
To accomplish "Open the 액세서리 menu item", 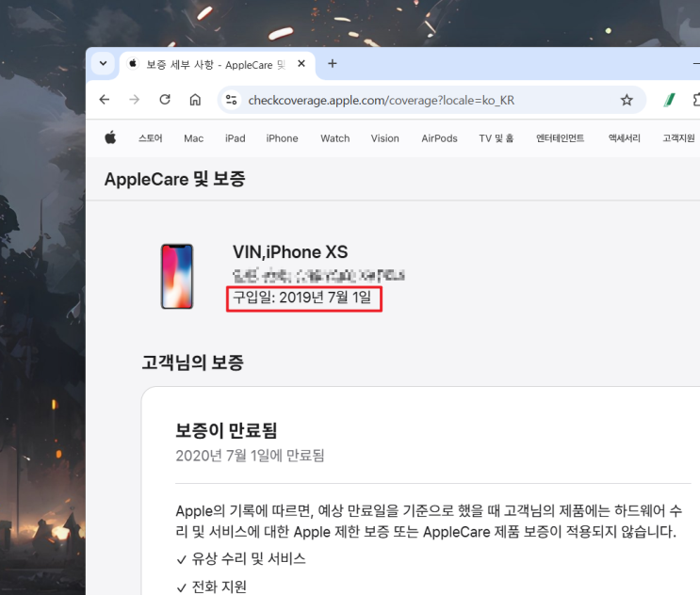I will pyautogui.click(x=624, y=138).
